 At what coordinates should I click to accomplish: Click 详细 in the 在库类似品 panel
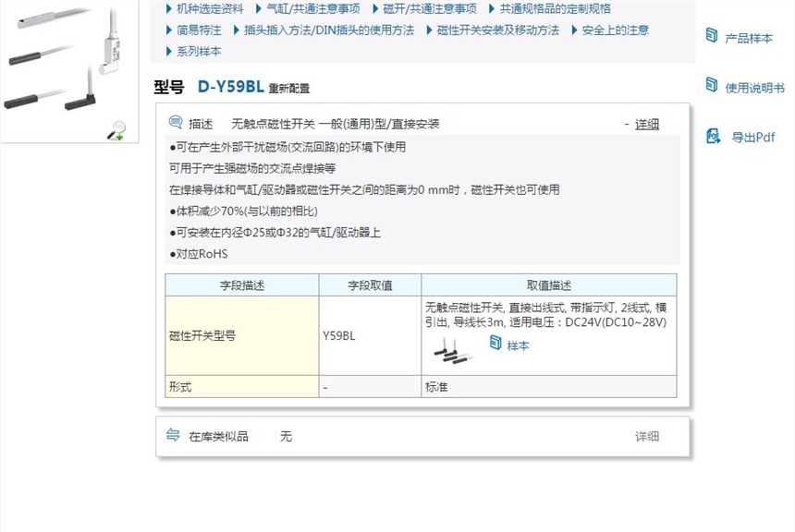coord(647,436)
